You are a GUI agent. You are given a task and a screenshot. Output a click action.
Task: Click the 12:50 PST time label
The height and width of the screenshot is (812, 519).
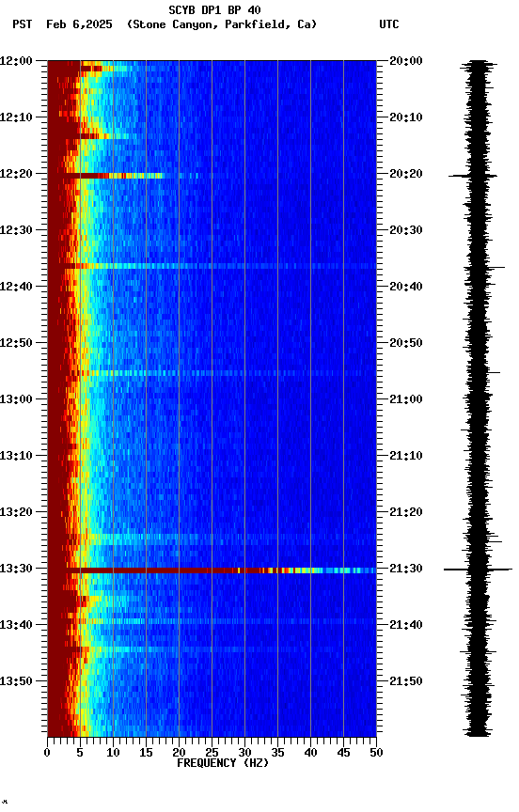click(16, 343)
